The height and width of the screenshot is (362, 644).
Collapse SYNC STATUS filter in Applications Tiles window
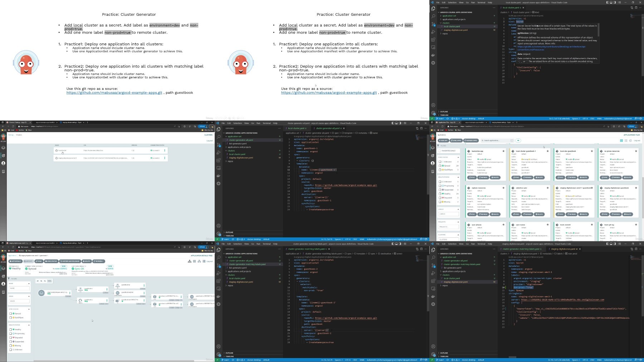click(458, 157)
